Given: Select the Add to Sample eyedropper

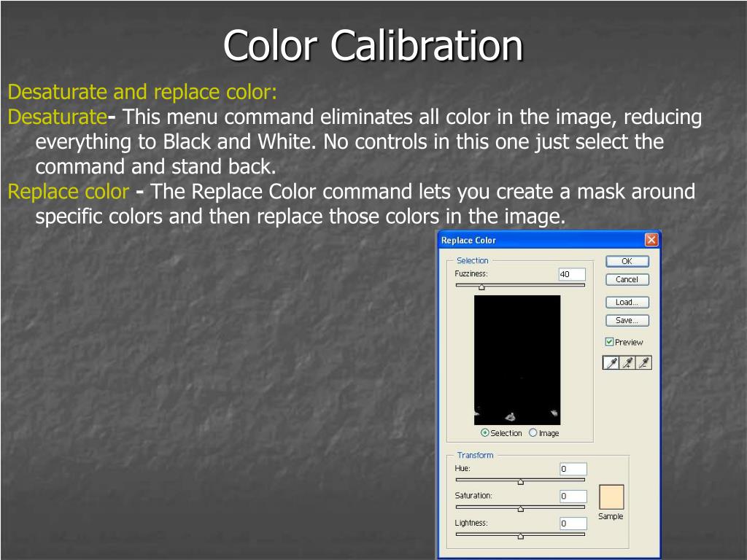Looking at the screenshot, I should (627, 363).
